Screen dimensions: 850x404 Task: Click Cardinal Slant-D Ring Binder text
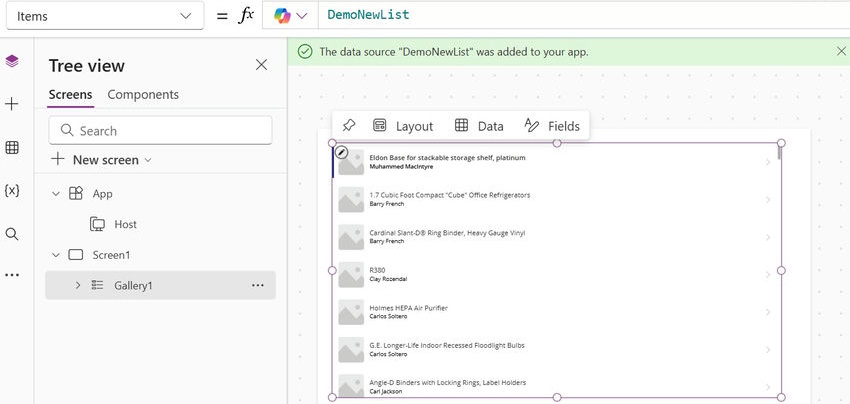click(x=447, y=233)
